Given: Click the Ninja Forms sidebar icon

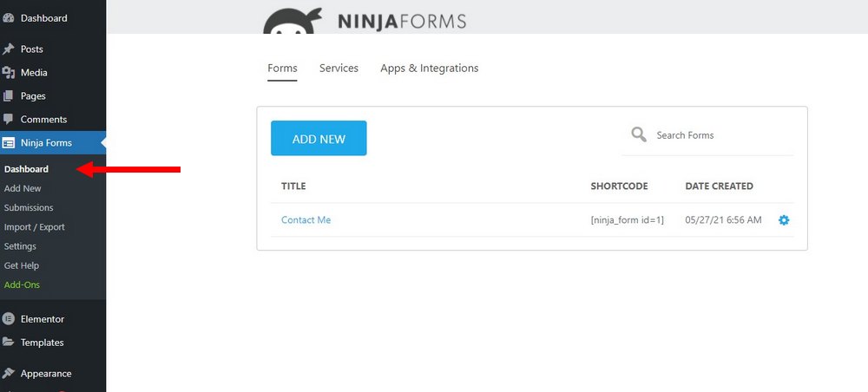Looking at the screenshot, I should pyautogui.click(x=8, y=143).
